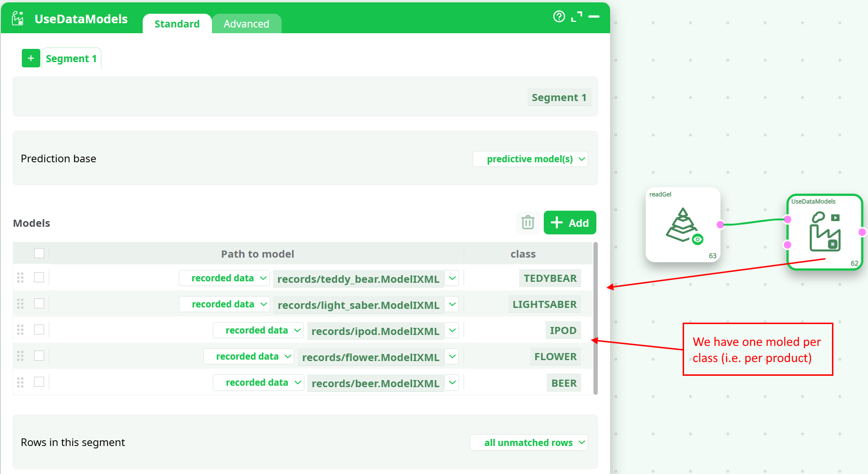The width and height of the screenshot is (868, 474).
Task: Open the Prediction base predictive model(s) dropdown
Action: click(530, 159)
